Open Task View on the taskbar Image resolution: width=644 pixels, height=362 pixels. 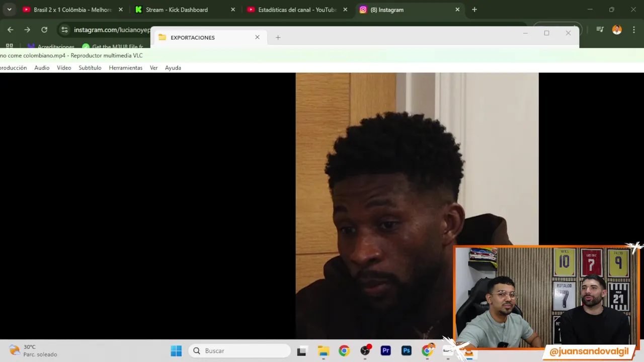(301, 351)
